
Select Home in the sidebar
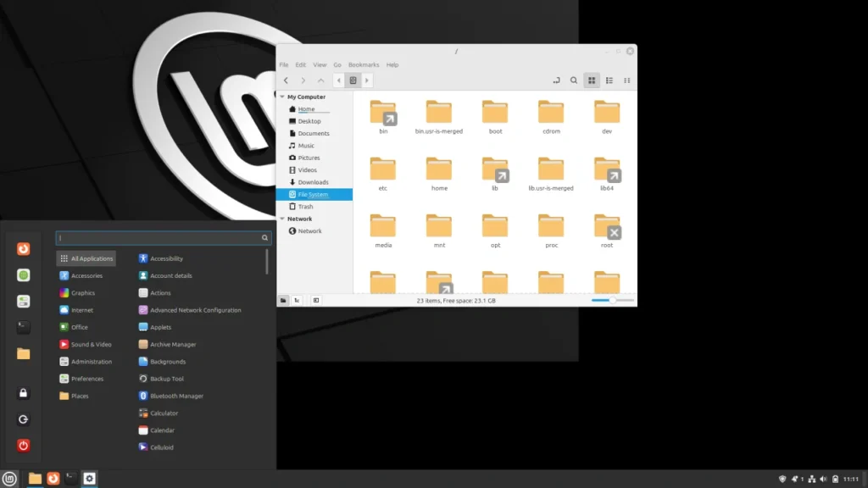click(314, 109)
